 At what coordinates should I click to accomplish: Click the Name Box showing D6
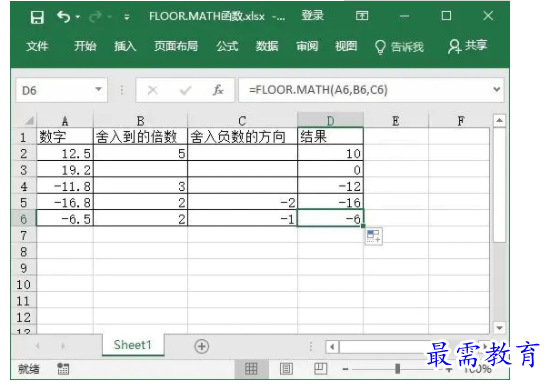pyautogui.click(x=54, y=91)
